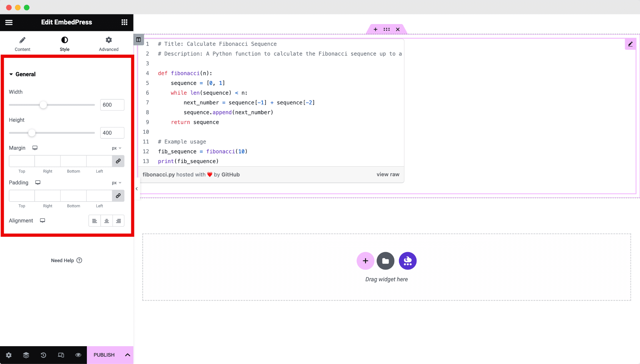Click the Style tab in settings panel

(x=65, y=44)
